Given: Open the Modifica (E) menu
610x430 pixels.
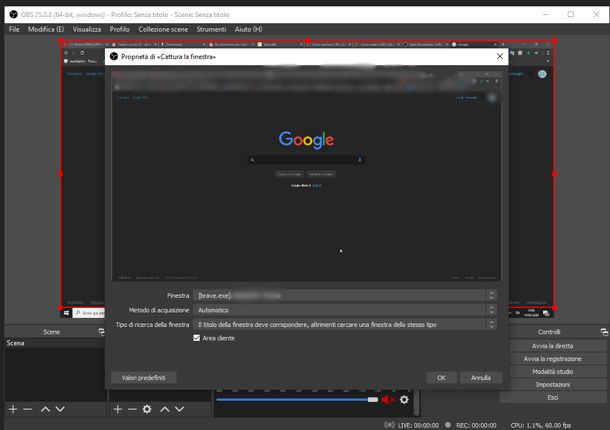Looking at the screenshot, I should 46,29.
